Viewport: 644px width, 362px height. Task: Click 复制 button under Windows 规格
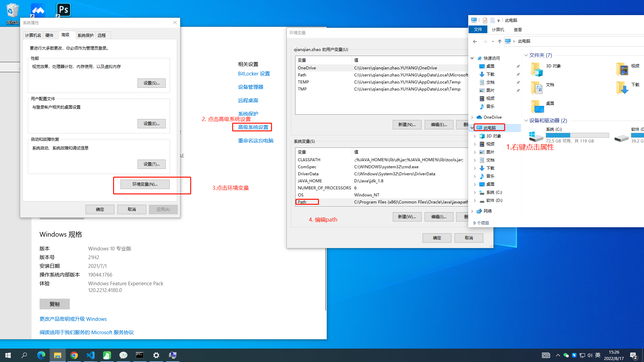tap(55, 304)
